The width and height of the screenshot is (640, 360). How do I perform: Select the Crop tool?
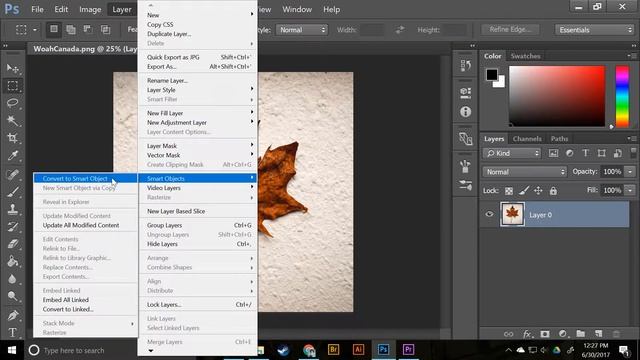[x=13, y=138]
